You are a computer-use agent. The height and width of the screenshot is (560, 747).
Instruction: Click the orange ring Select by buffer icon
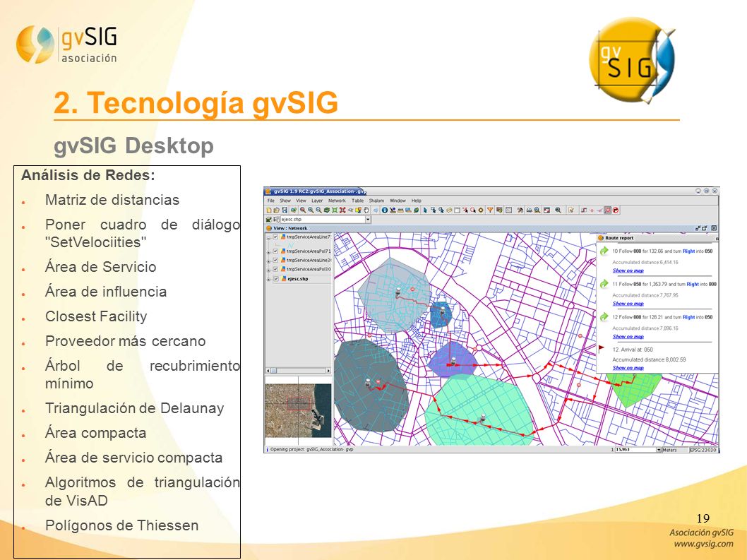point(481,210)
